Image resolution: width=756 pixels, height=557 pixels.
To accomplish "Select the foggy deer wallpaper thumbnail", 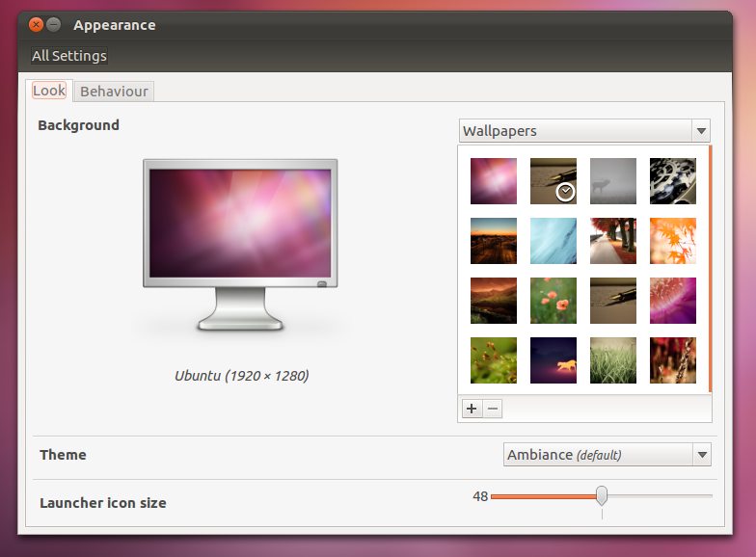I will 612,181.
